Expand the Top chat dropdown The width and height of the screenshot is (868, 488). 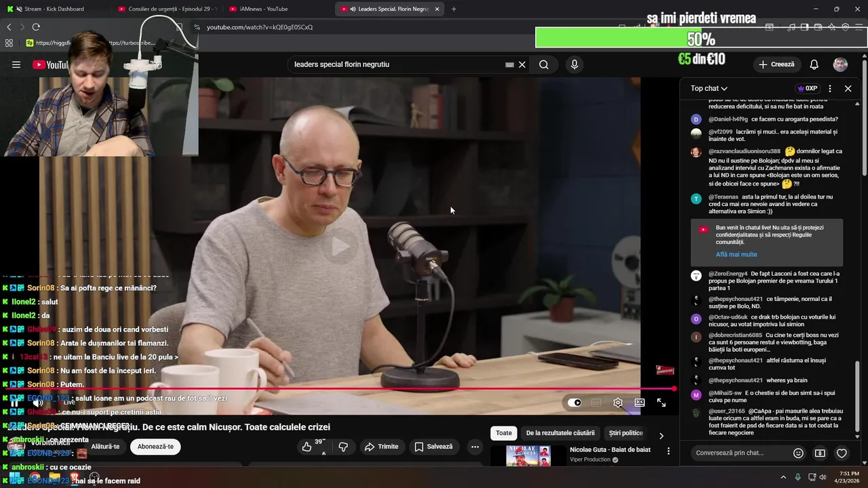(x=709, y=88)
